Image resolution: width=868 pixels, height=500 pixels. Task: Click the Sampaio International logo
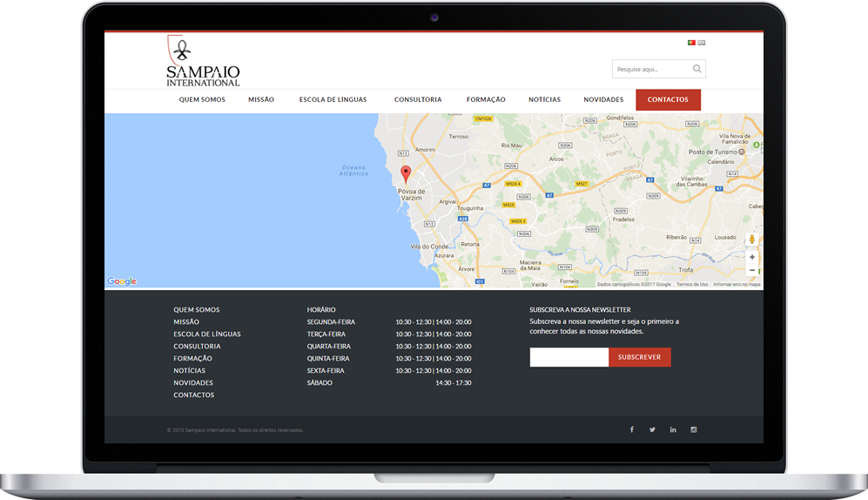click(203, 62)
